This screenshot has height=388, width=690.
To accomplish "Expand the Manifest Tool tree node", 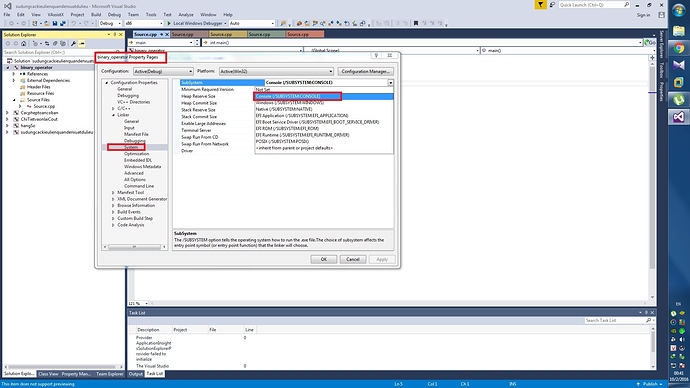I will click(x=113, y=192).
